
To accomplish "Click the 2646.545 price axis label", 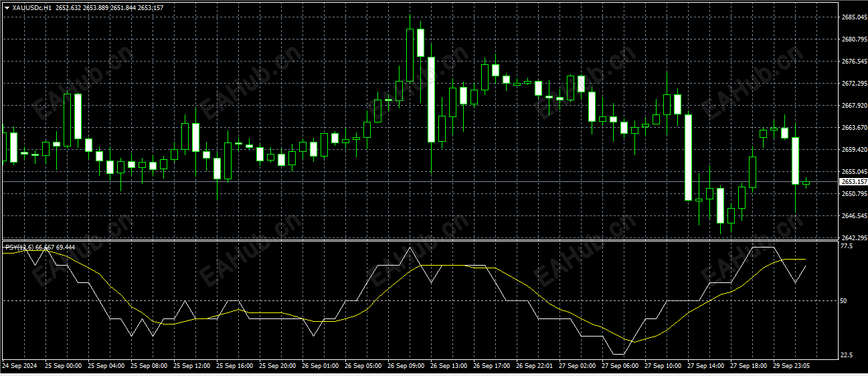I will (x=853, y=216).
